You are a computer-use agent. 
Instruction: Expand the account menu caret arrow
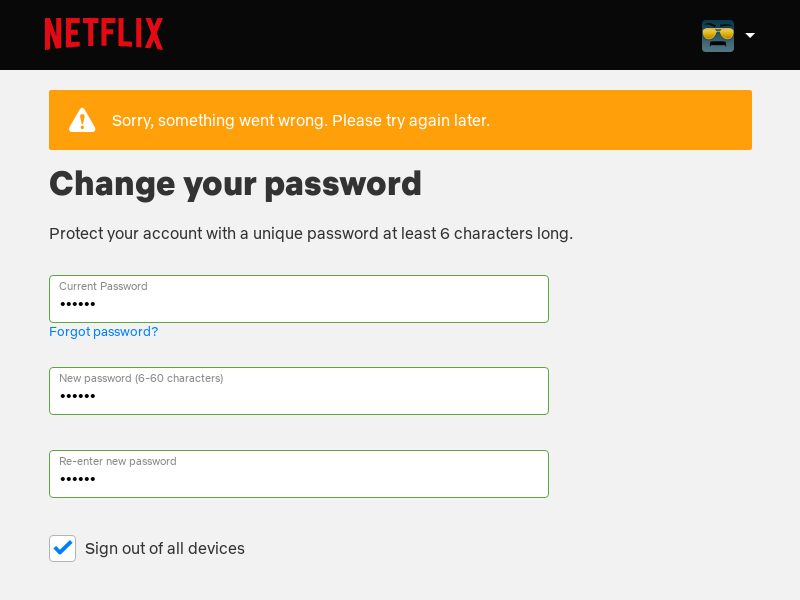(750, 35)
